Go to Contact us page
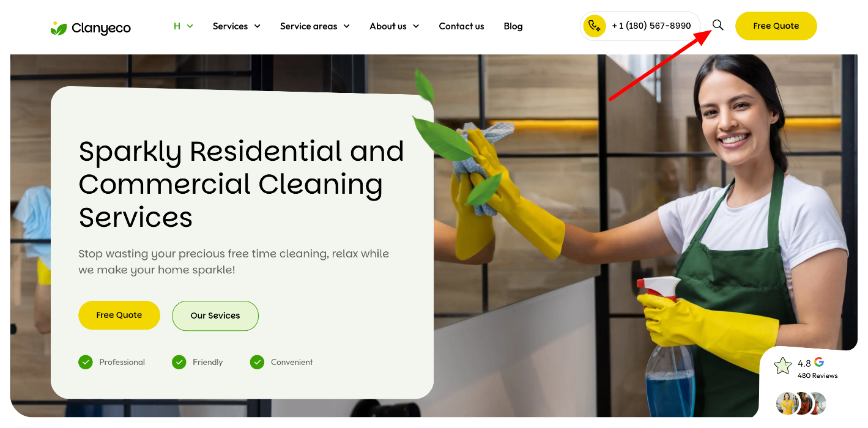 tap(461, 26)
